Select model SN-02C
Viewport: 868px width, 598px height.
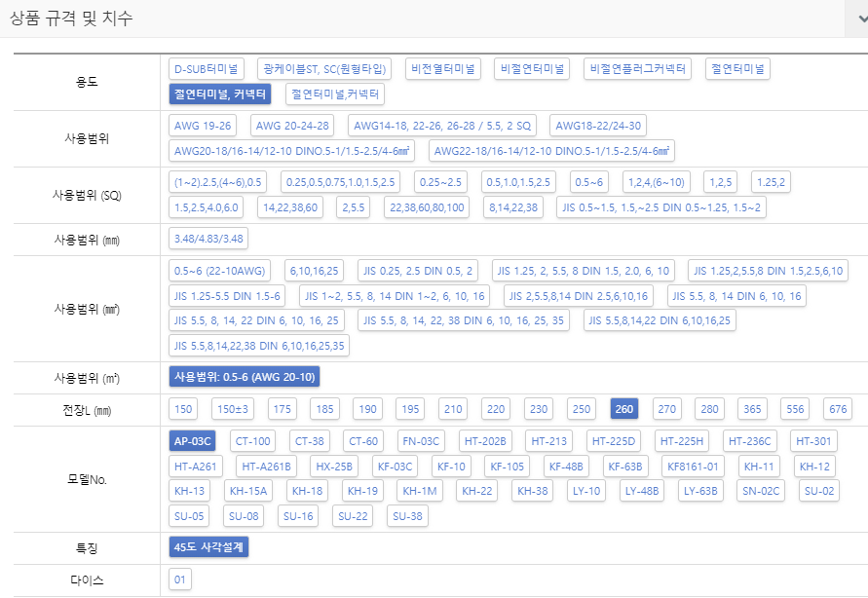pos(761,491)
